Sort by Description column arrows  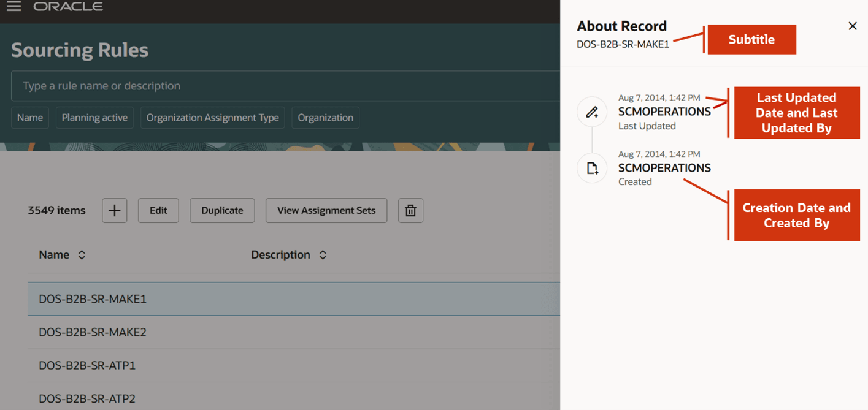tap(323, 255)
